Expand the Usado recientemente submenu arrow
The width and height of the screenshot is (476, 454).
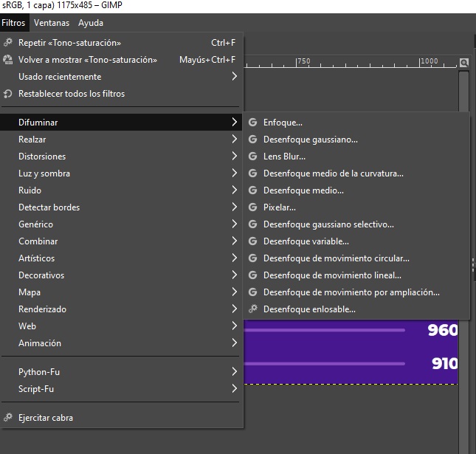click(x=235, y=76)
